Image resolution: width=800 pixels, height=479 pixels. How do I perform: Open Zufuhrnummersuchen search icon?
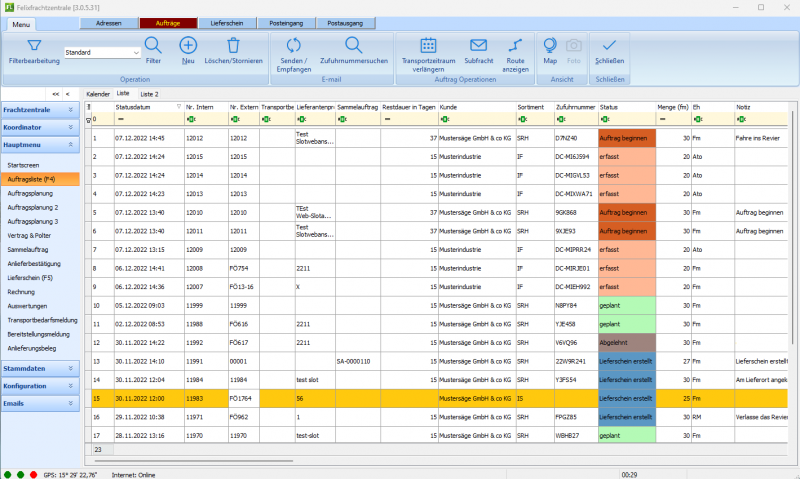pos(354,47)
